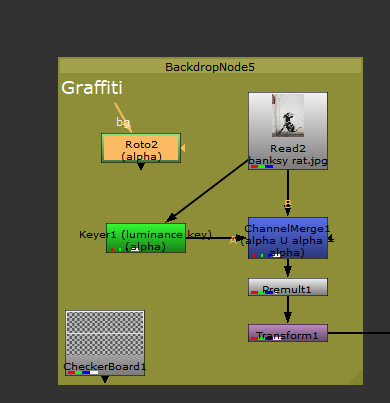Click the arrowhead entering Keyer1
390x403 pixels.
coord(171,218)
